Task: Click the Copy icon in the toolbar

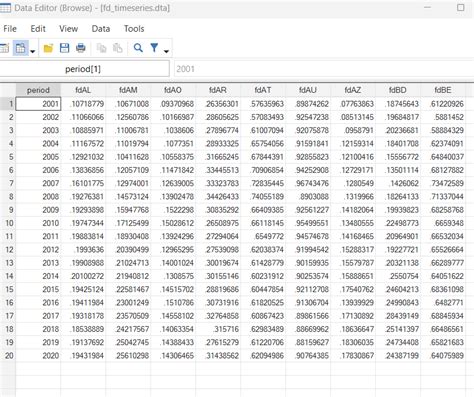Action: (x=101, y=48)
